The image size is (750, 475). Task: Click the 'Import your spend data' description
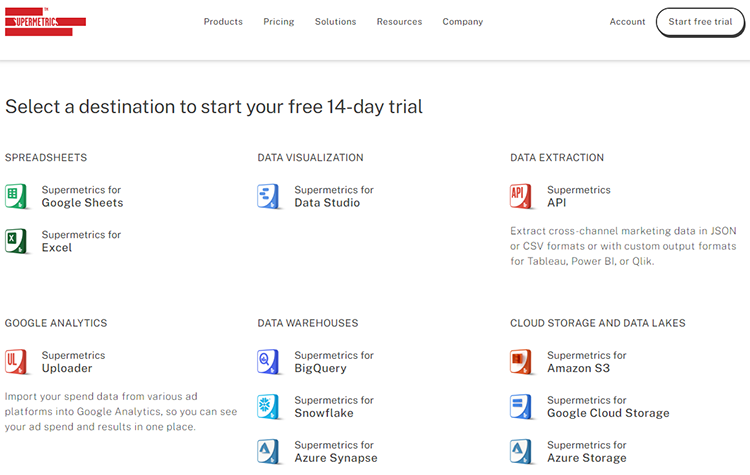pyautogui.click(x=121, y=411)
